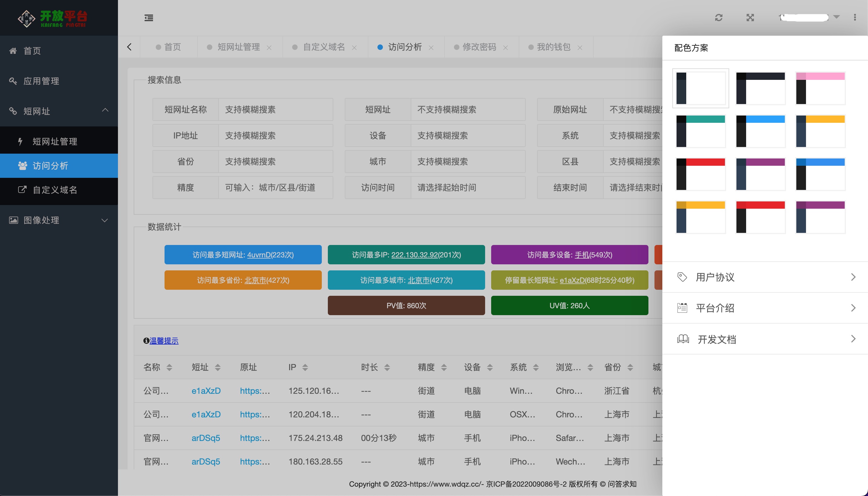This screenshot has width=868, height=496.
Task: Collapse the 短网址 sidebar menu
Action: (105, 110)
